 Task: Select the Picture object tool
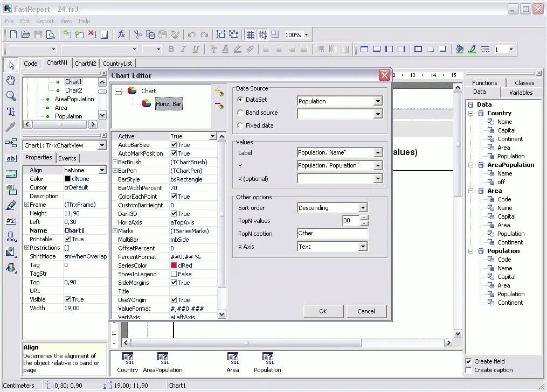pos(11,172)
